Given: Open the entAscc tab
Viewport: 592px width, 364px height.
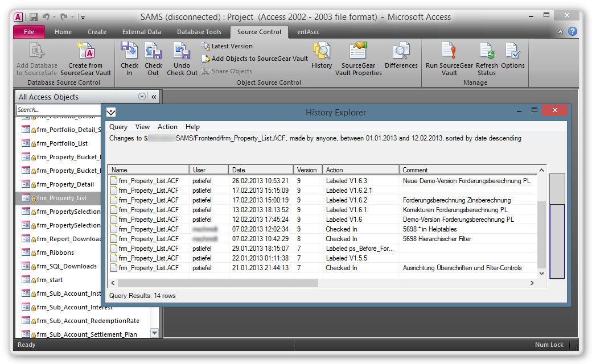Looking at the screenshot, I should point(309,32).
